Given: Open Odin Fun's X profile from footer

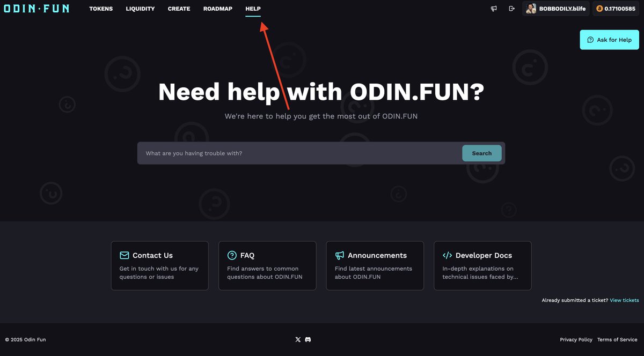Looking at the screenshot, I should click(298, 339).
